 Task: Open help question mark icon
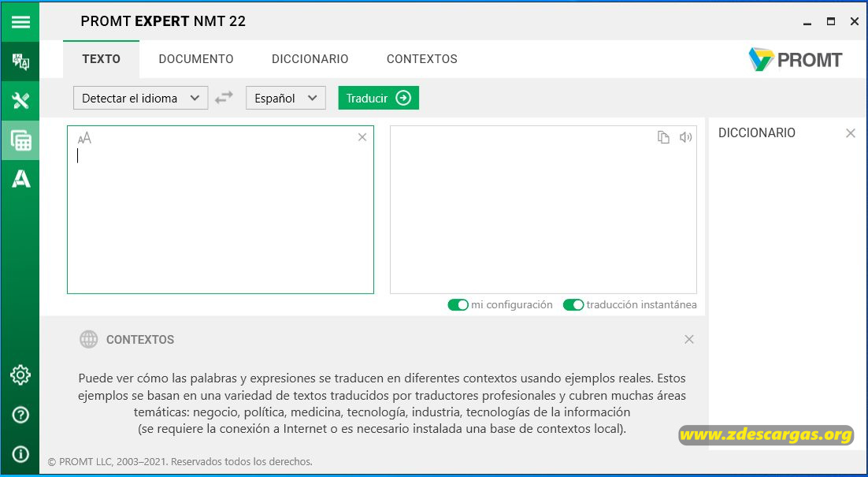click(20, 415)
